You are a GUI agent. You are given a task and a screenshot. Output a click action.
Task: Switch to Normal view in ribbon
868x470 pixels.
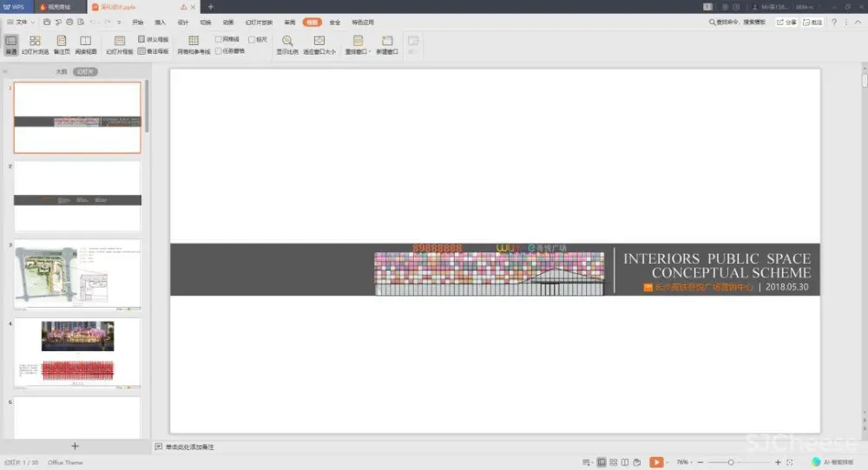pyautogui.click(x=11, y=44)
